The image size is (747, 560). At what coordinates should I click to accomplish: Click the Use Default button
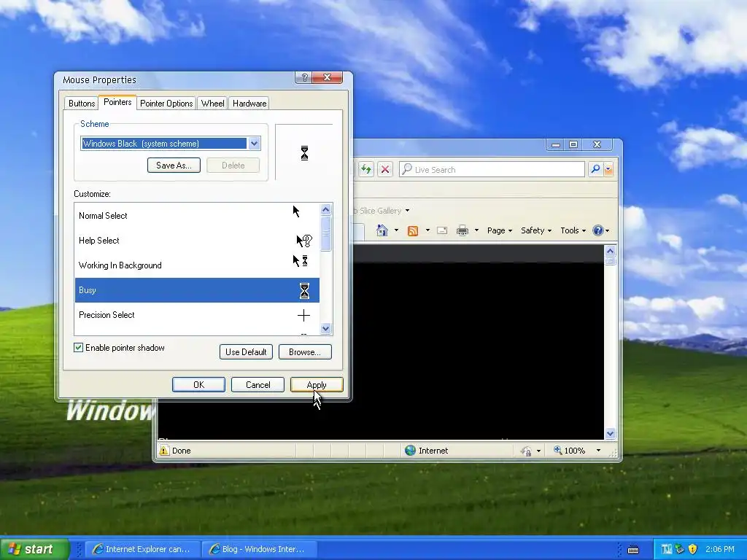[x=246, y=352]
